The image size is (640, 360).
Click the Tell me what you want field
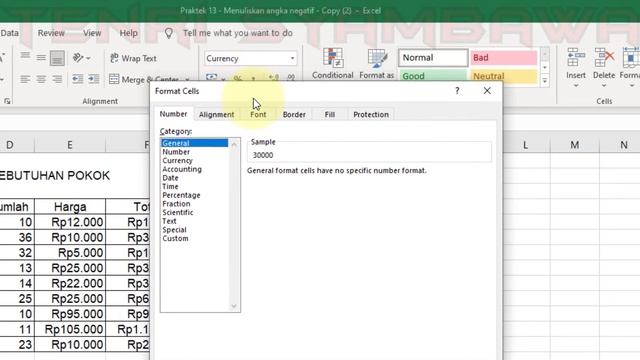coord(238,33)
